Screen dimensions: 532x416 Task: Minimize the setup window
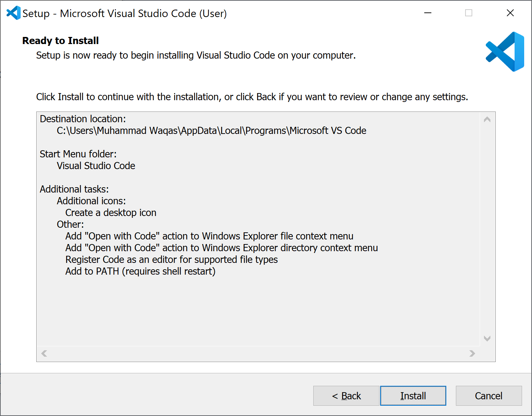(428, 13)
